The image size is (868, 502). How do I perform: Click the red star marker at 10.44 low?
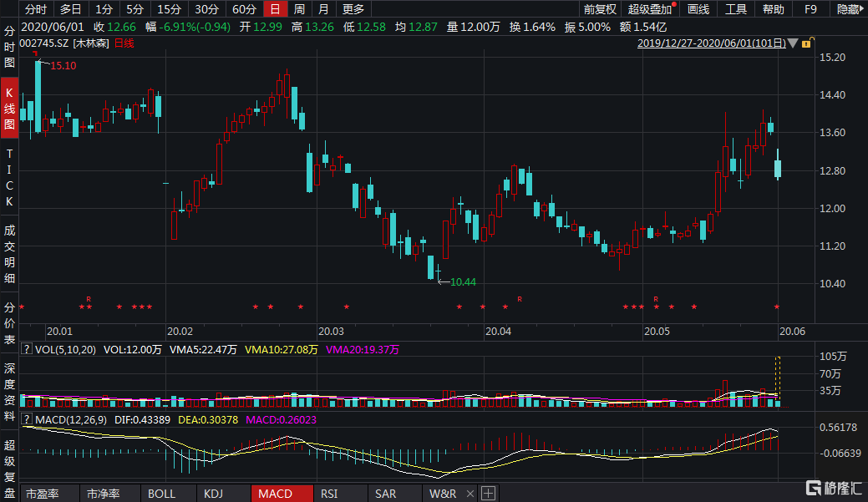coord(459,307)
